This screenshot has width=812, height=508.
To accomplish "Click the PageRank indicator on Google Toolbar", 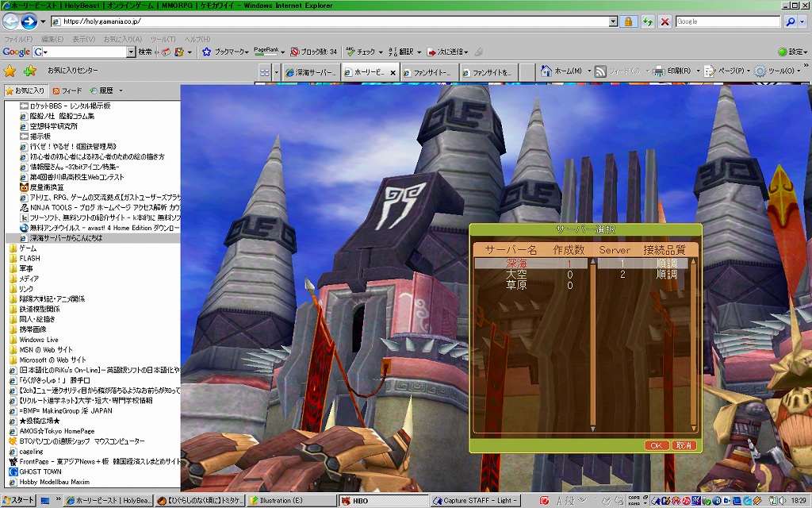I will coord(266,52).
